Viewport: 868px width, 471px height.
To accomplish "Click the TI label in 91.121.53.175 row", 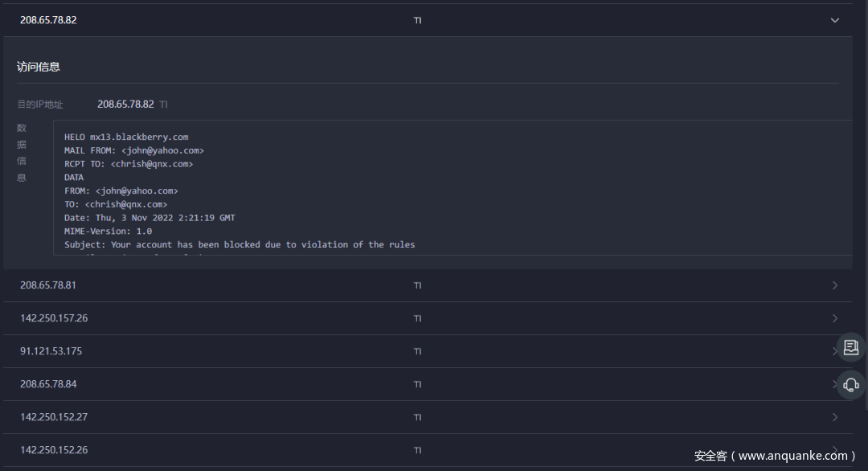I will point(417,351).
